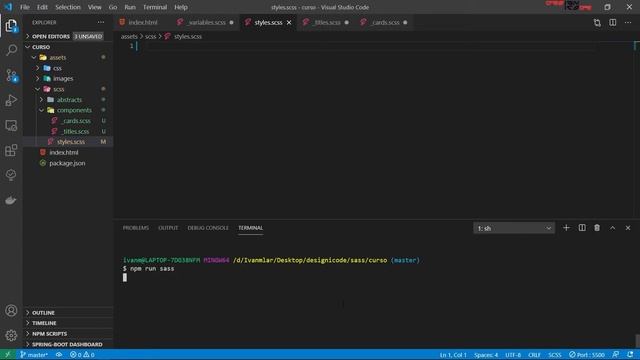Select _titles.scss in the file tree
Viewport: 640px width, 360px height.
point(68,131)
